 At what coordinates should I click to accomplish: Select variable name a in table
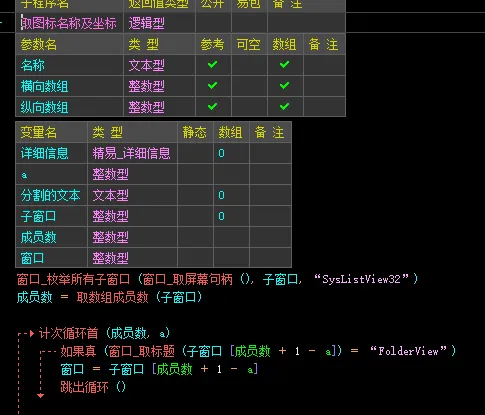24,175
